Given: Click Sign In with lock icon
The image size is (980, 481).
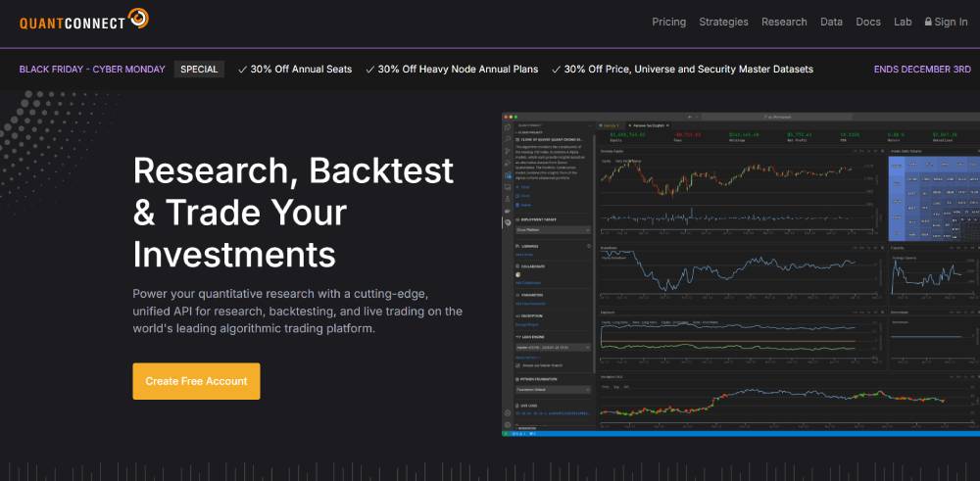Looking at the screenshot, I should pos(946,22).
